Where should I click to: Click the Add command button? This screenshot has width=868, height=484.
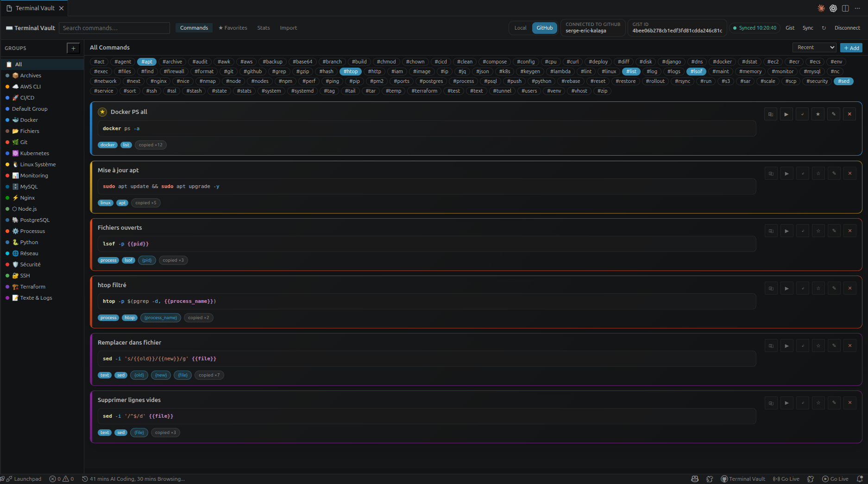(x=851, y=48)
